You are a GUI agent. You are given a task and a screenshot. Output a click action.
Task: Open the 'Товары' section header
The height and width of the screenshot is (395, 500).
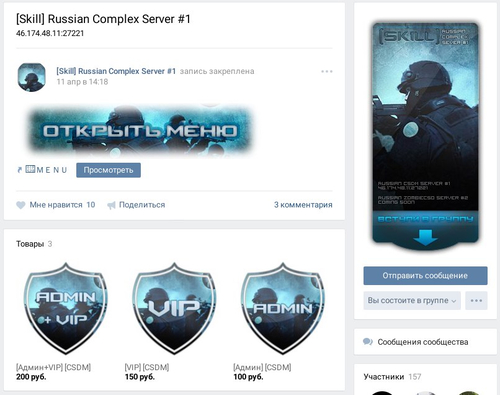click(30, 244)
